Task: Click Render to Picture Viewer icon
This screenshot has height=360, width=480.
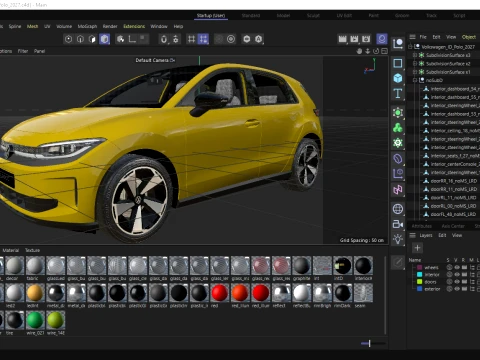Action: coord(354,39)
